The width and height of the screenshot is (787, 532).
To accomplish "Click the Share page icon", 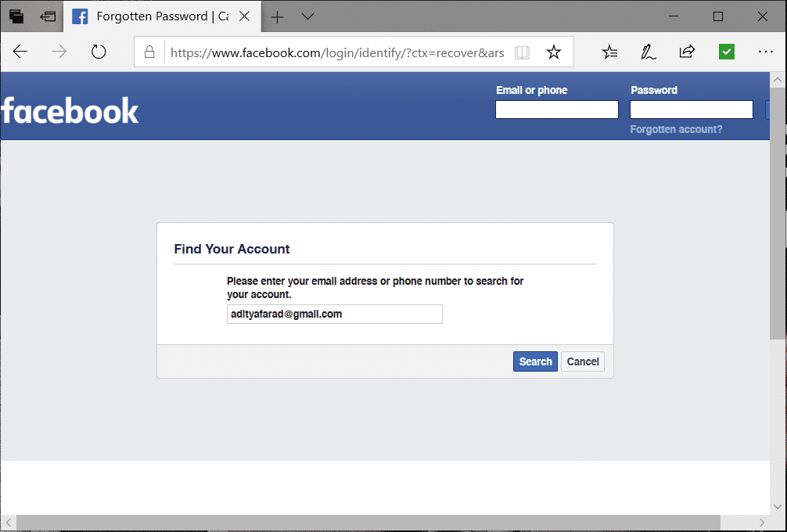I will (687, 52).
